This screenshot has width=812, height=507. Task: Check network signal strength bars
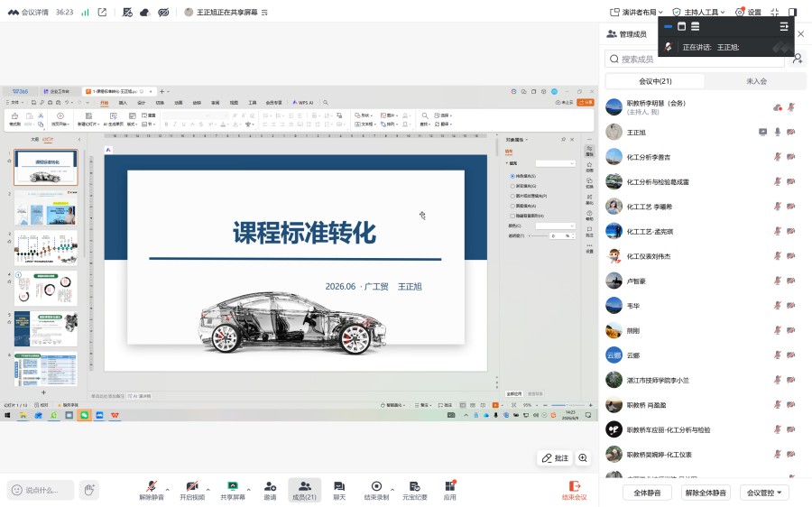85,12
